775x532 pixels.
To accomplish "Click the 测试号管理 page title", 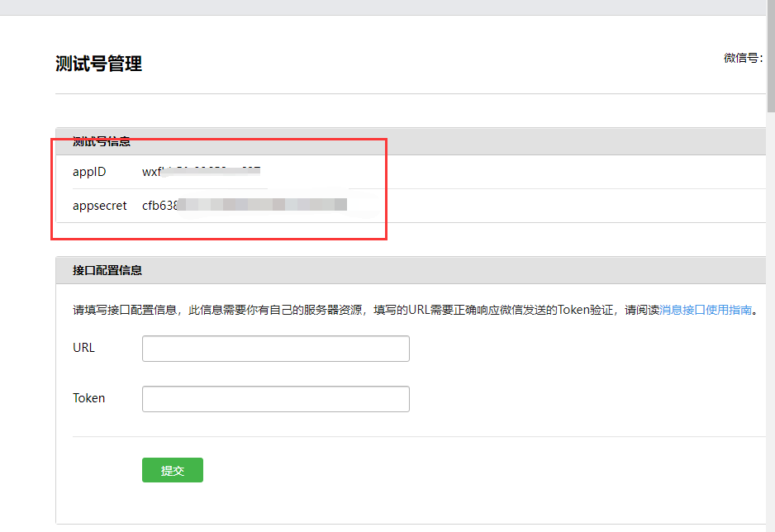I will point(98,63).
